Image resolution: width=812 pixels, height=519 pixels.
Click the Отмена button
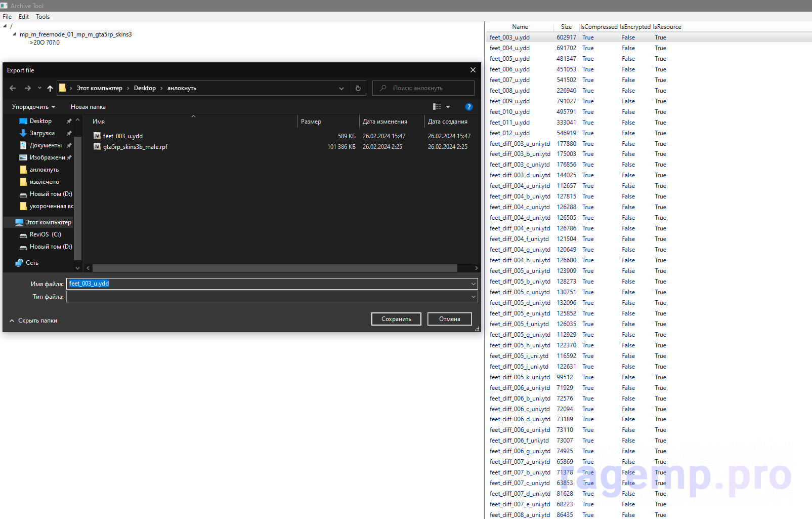(x=449, y=319)
